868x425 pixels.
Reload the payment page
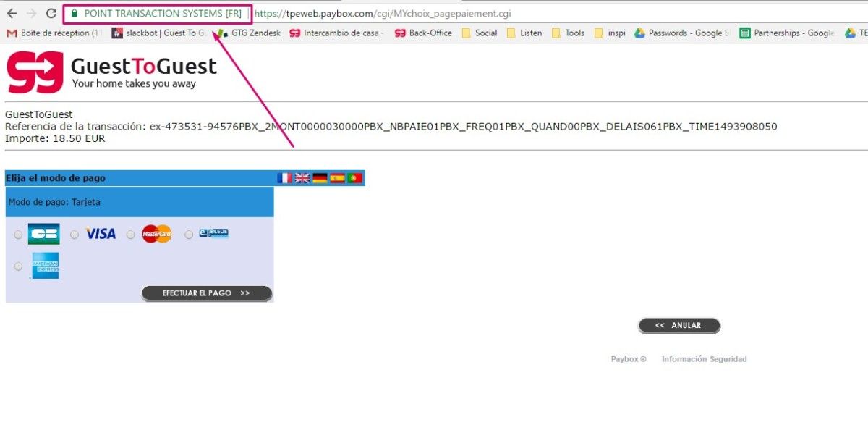click(51, 14)
